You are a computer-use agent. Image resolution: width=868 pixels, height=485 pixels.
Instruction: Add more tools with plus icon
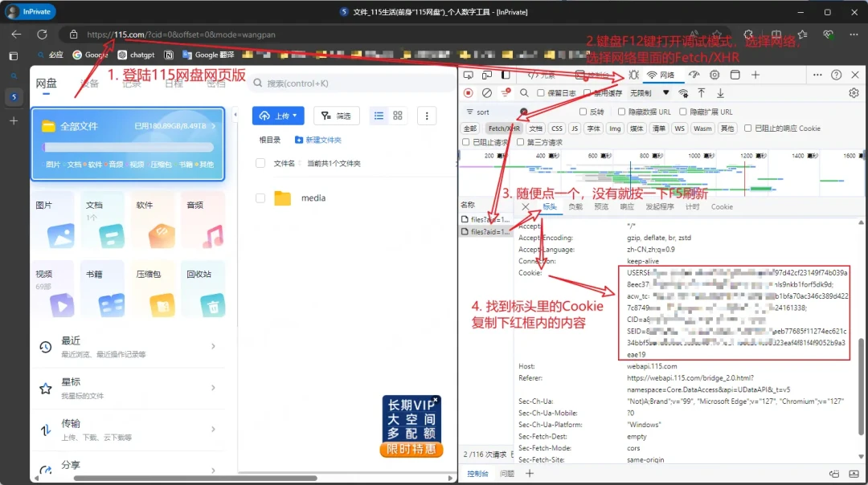(x=755, y=75)
